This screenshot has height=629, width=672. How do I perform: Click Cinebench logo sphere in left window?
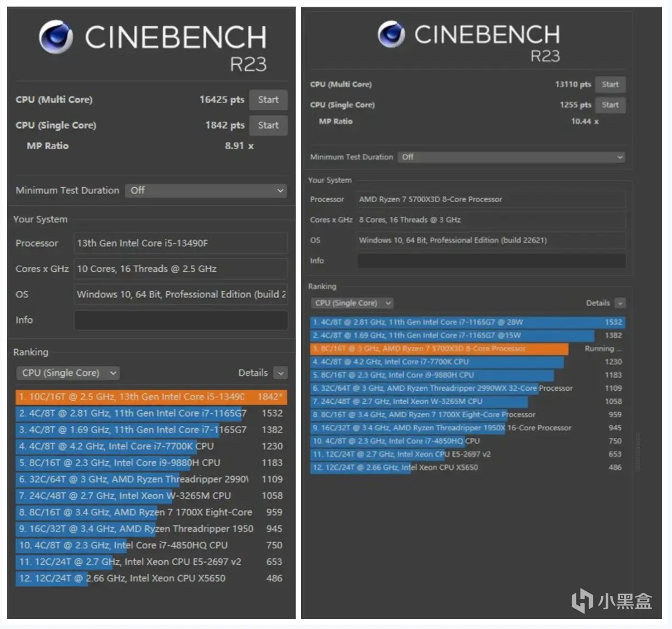click(55, 37)
